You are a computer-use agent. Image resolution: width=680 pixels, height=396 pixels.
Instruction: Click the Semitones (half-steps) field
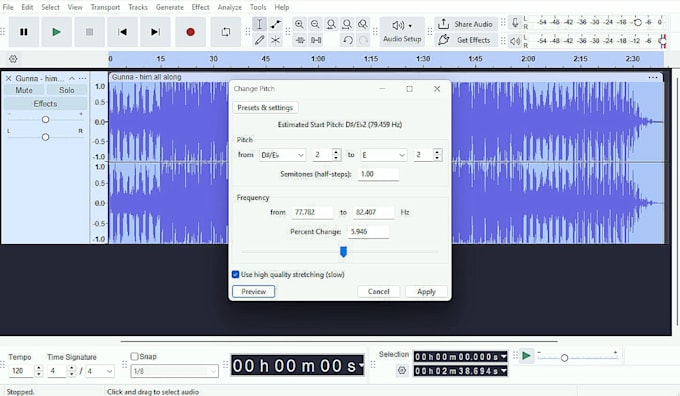pos(378,174)
